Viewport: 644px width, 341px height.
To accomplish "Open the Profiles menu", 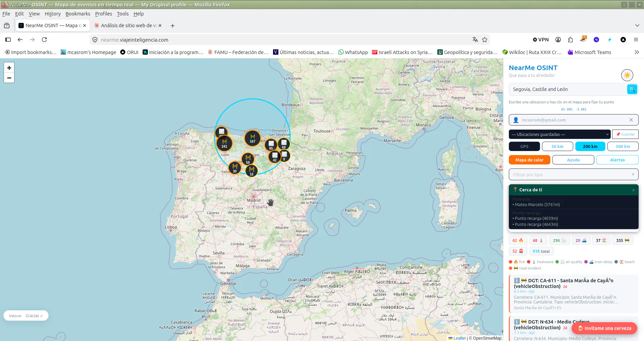I will click(103, 14).
